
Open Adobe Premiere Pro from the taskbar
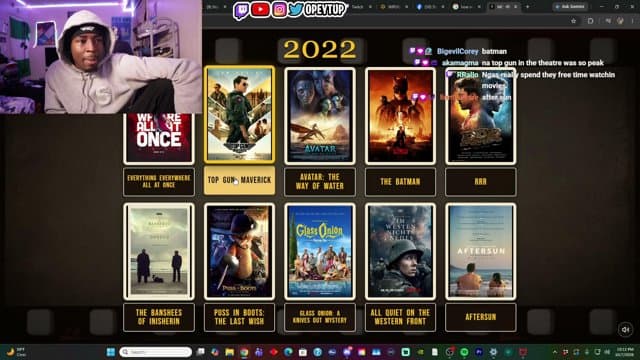[x=479, y=352]
